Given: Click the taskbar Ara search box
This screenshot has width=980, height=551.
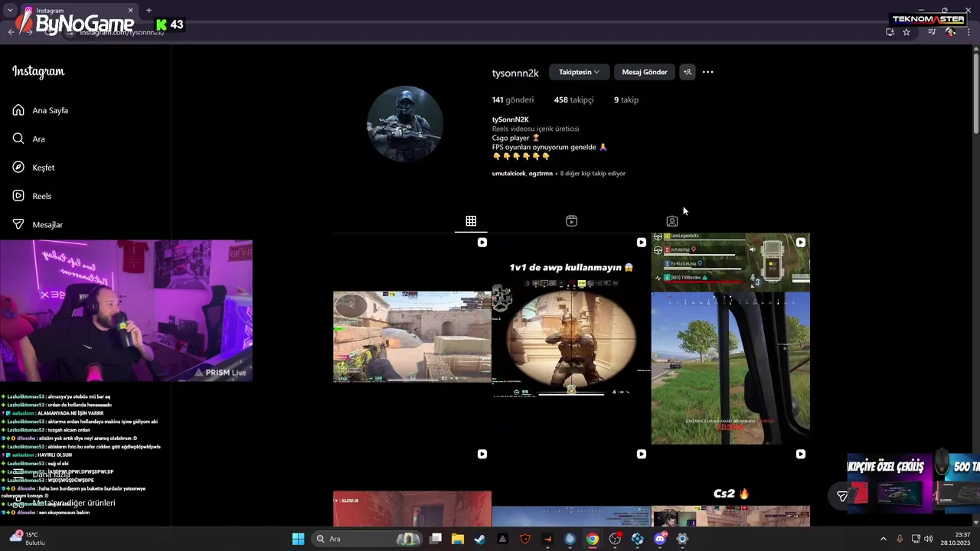Looking at the screenshot, I should coord(368,539).
